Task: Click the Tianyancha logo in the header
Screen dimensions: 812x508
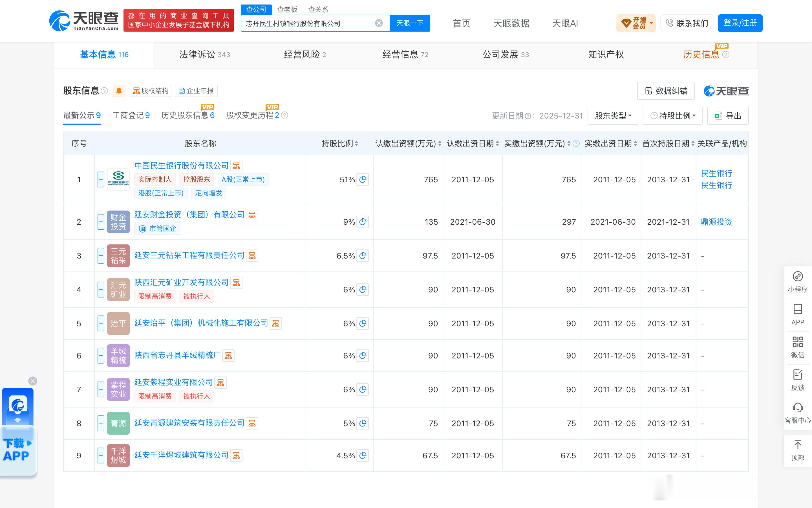Action: (84, 21)
